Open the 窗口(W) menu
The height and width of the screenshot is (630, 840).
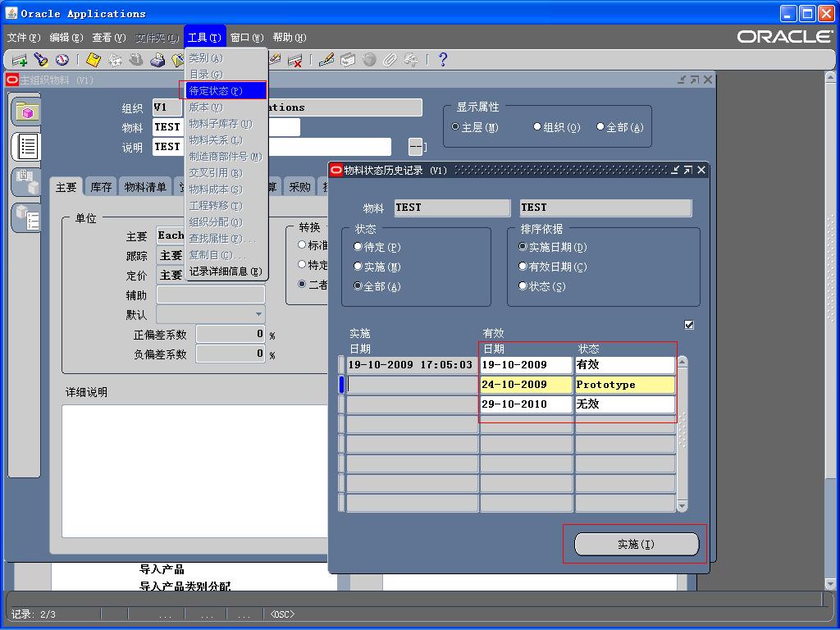point(247,38)
